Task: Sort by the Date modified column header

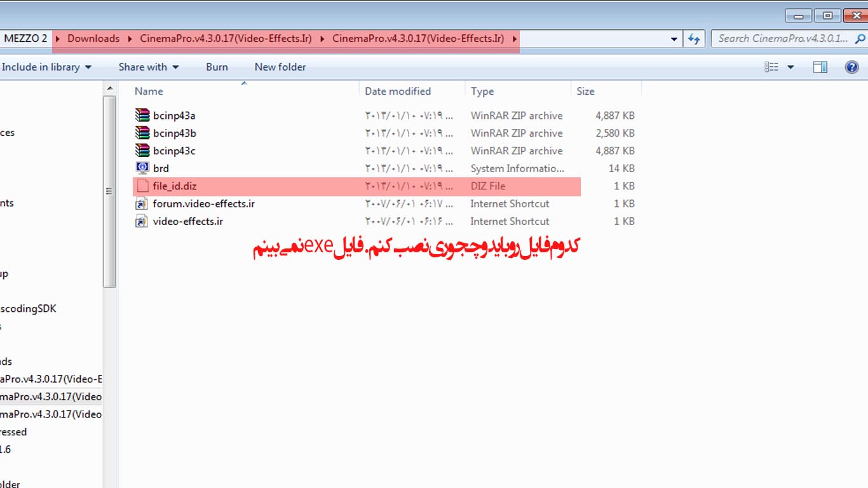Action: point(398,91)
